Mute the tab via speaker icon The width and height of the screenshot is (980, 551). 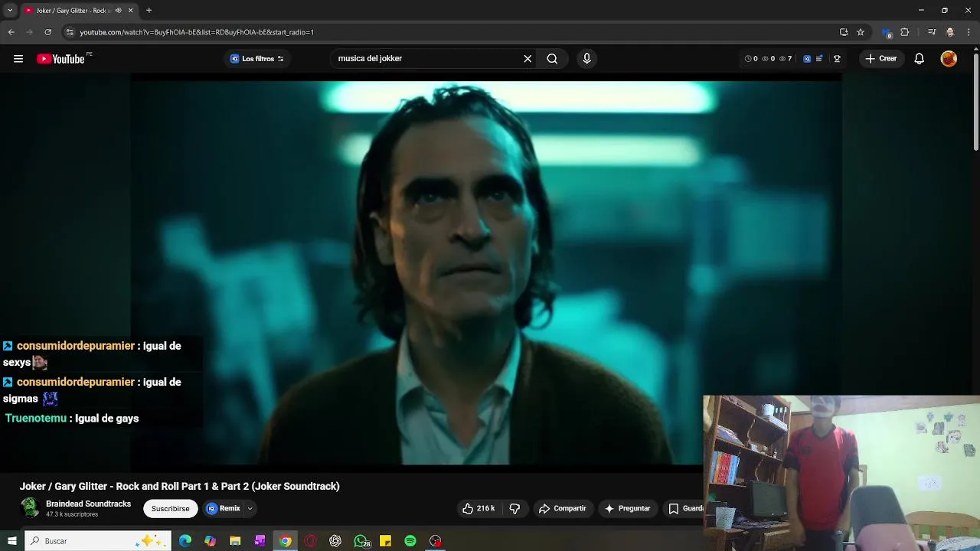click(118, 11)
